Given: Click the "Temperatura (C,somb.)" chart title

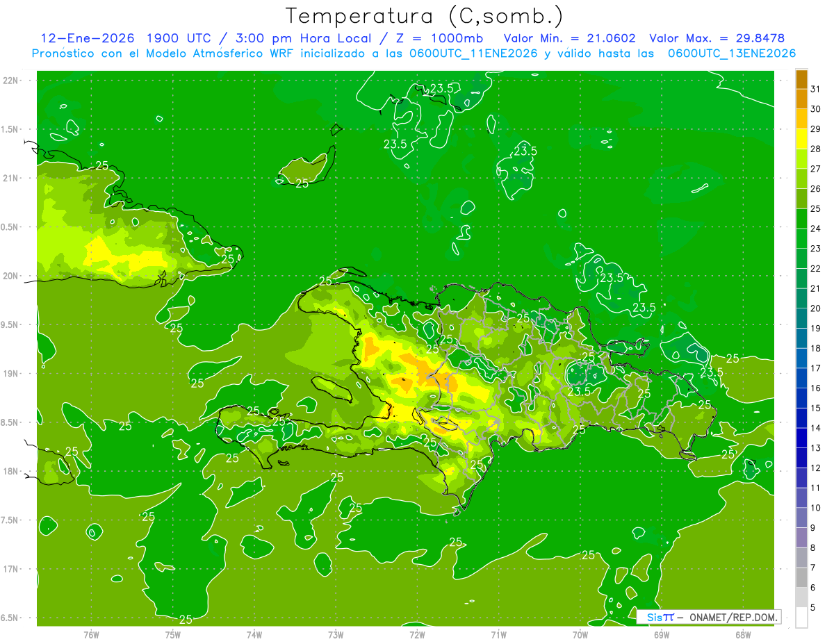Looking at the screenshot, I should (425, 16).
